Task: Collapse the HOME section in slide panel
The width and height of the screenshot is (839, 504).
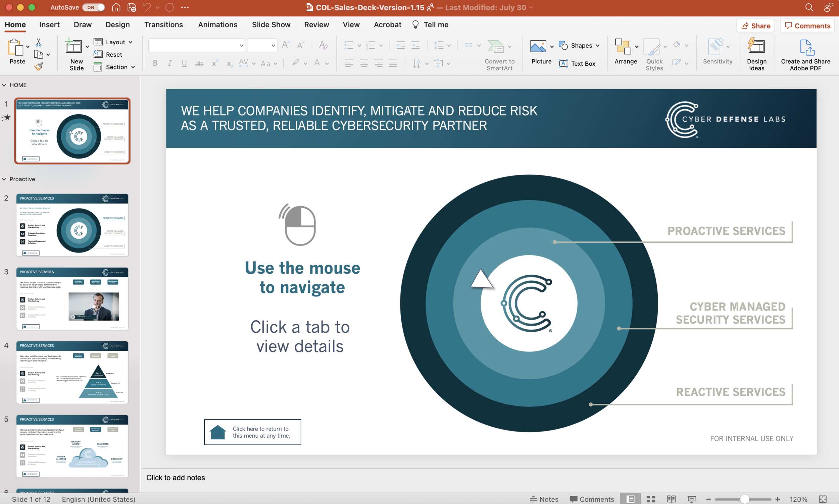Action: [4, 85]
